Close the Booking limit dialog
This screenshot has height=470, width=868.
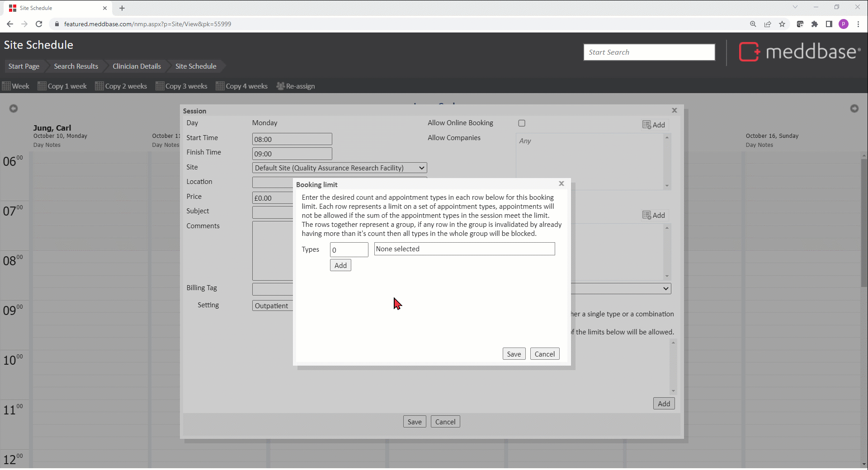[561, 183]
